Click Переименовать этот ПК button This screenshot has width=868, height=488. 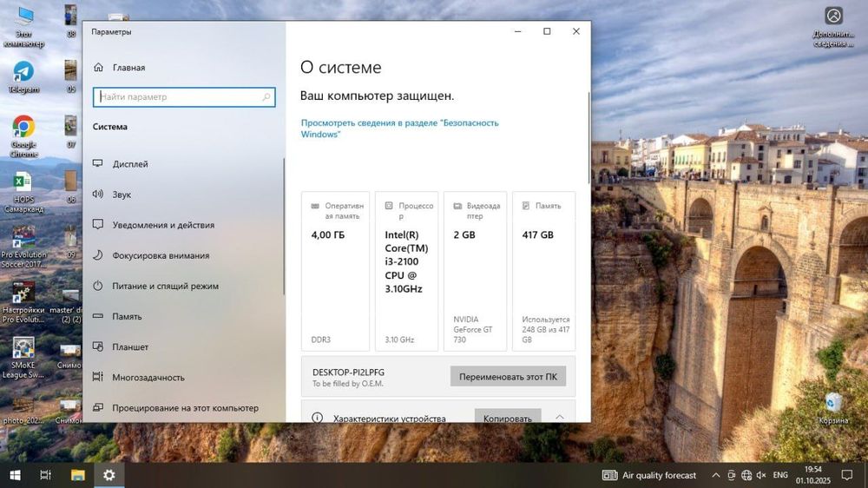[508, 377]
